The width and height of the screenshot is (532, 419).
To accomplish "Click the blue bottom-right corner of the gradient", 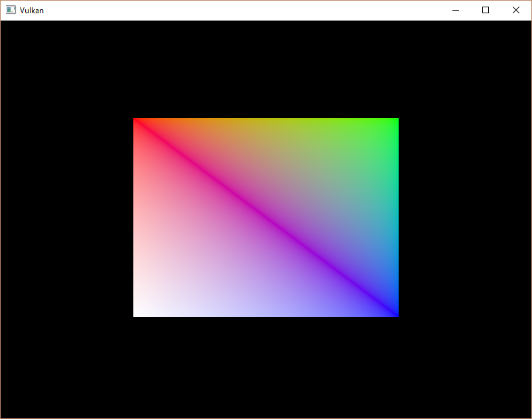I will tap(393, 311).
